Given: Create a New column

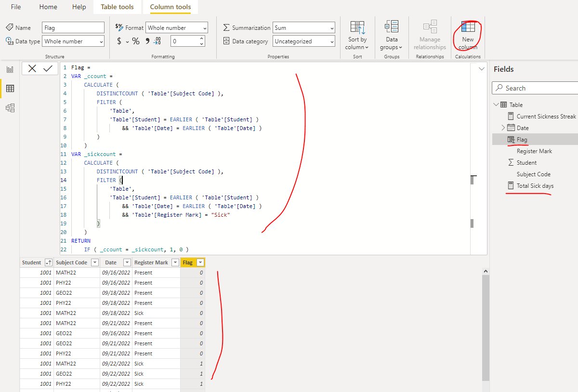Looking at the screenshot, I should tap(468, 35).
